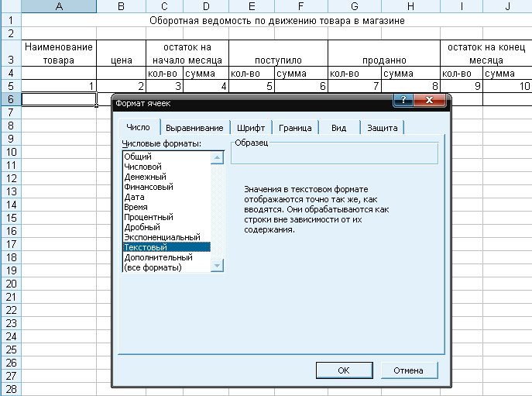This screenshot has width=532, height=396.
Task: Close the Формат ячеек dialog
Action: tap(430, 100)
